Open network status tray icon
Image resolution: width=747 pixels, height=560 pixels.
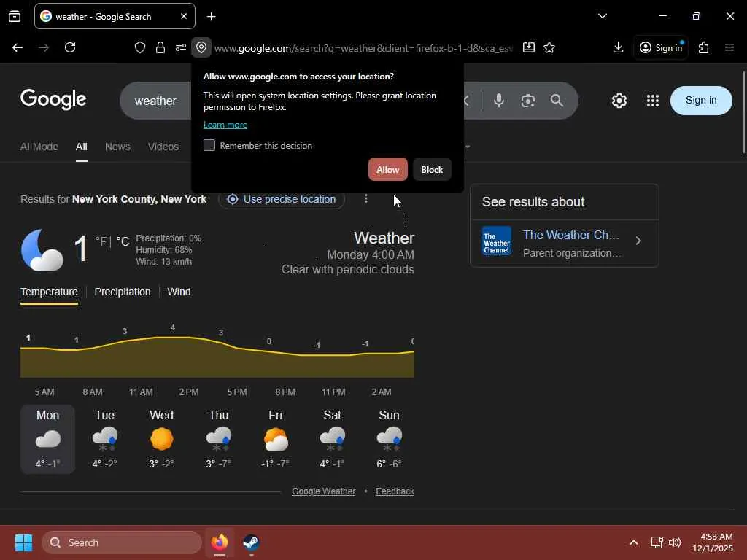(x=657, y=542)
